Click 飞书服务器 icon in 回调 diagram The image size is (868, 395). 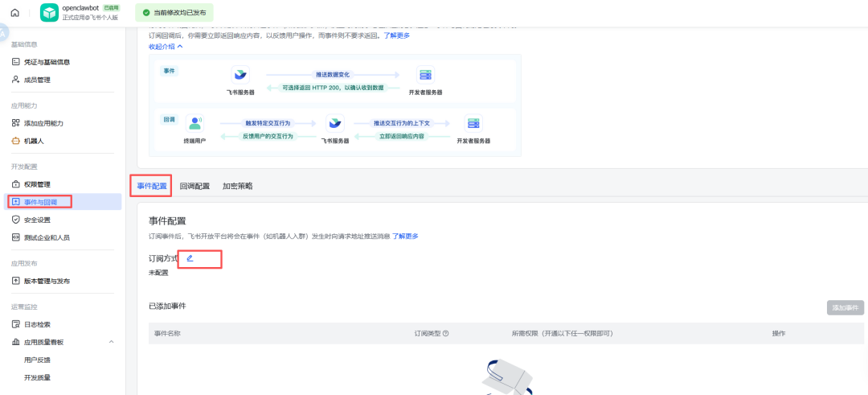[334, 123]
